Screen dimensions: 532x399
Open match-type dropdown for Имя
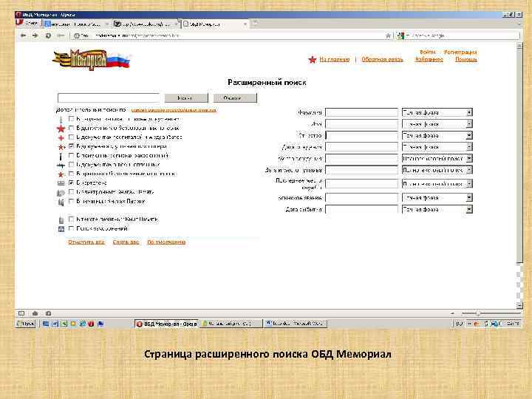click(x=437, y=124)
